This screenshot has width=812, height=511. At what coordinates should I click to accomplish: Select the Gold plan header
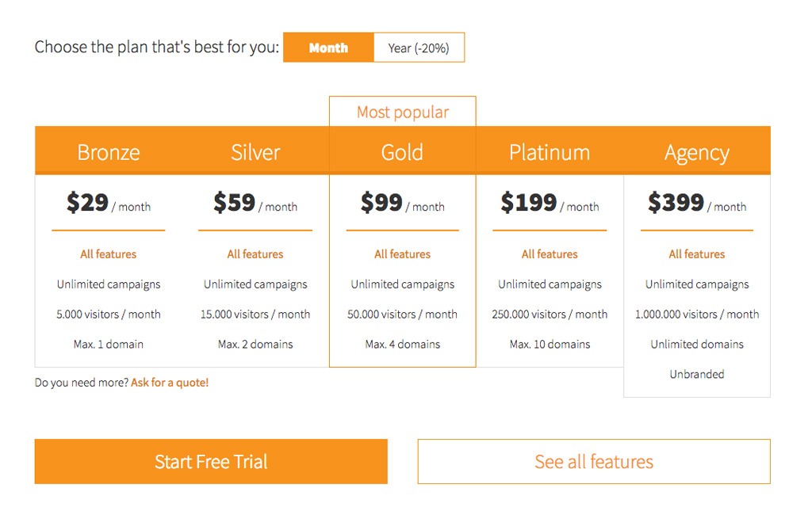[x=402, y=152]
